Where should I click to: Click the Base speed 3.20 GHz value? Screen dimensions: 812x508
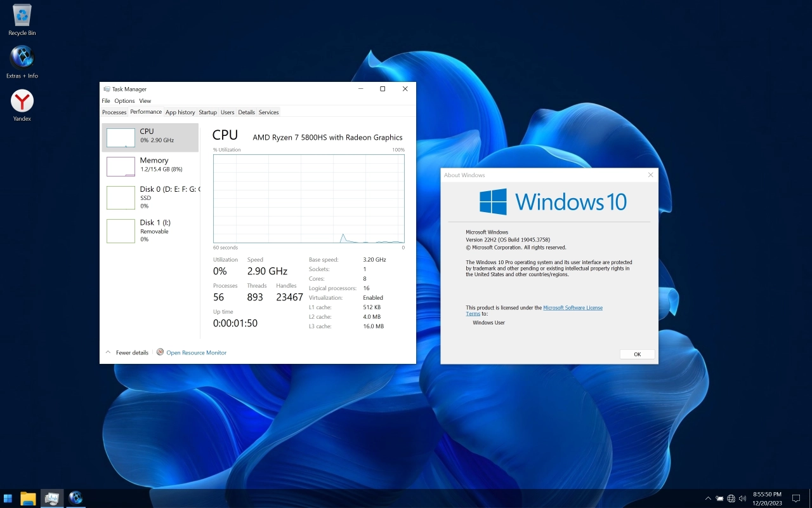pyautogui.click(x=374, y=260)
